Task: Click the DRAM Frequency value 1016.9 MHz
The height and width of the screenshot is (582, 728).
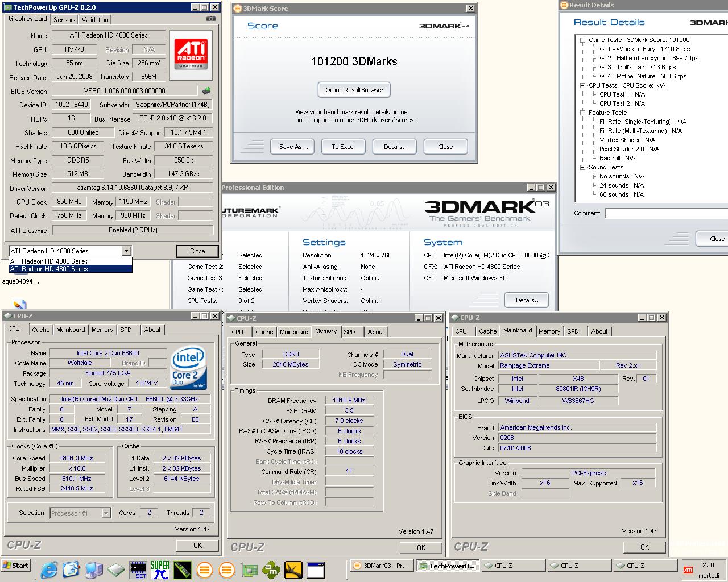Action: tap(349, 400)
